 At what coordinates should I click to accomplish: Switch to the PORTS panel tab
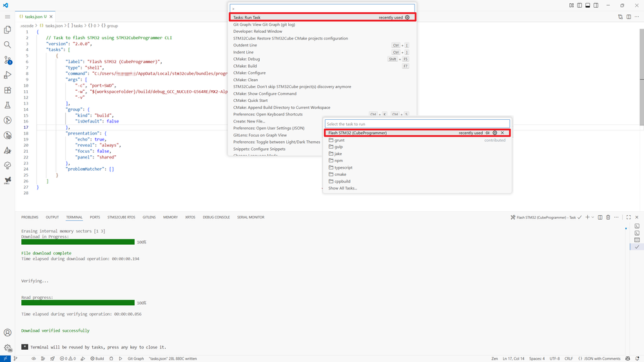point(95,217)
